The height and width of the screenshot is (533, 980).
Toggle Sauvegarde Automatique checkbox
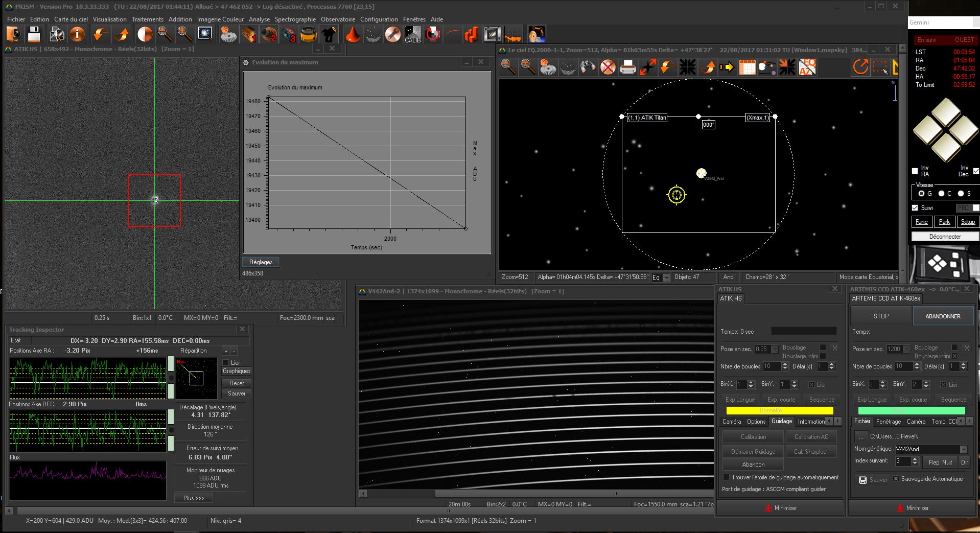click(896, 479)
